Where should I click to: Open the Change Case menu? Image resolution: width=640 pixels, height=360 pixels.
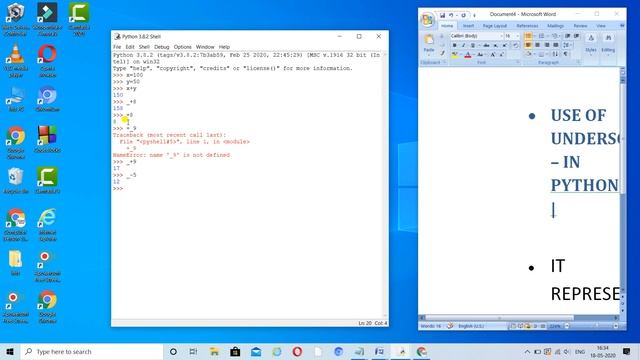(x=480, y=54)
